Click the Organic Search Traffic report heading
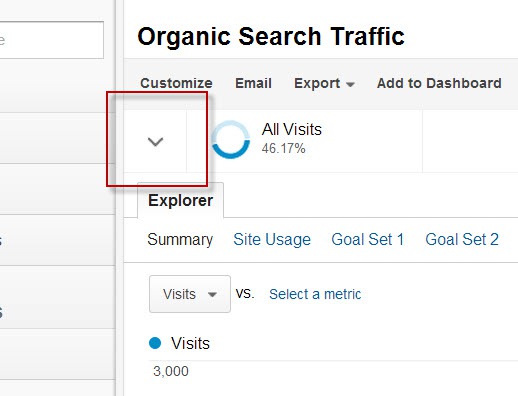 click(271, 36)
